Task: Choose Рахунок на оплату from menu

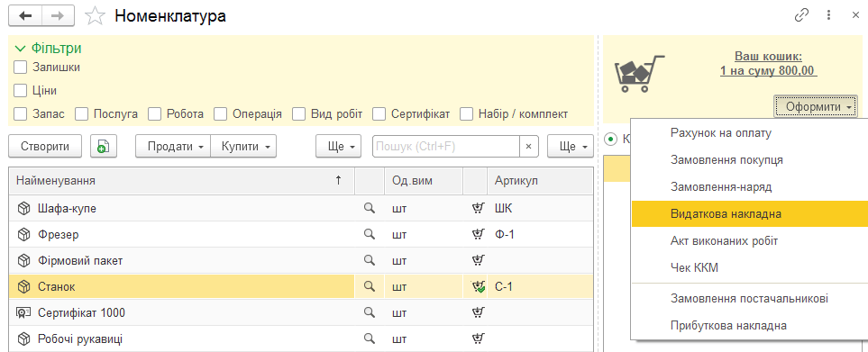Action: coord(750,132)
